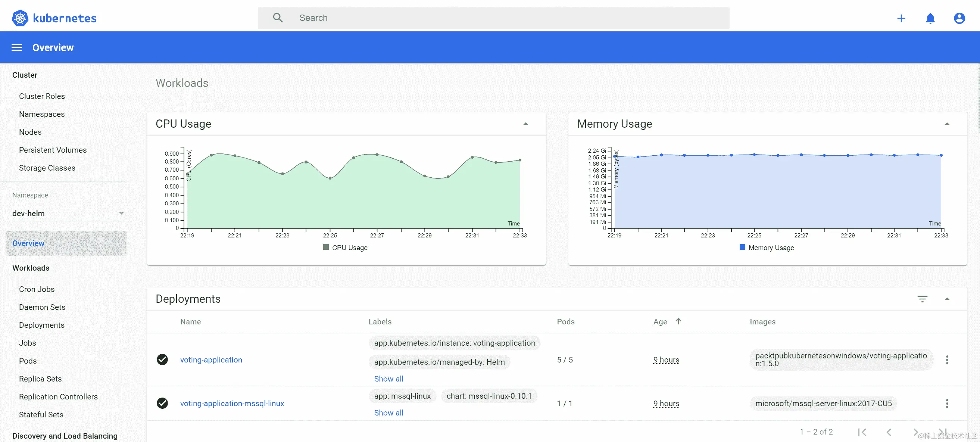Collapse the Deployments card

[x=947, y=299]
